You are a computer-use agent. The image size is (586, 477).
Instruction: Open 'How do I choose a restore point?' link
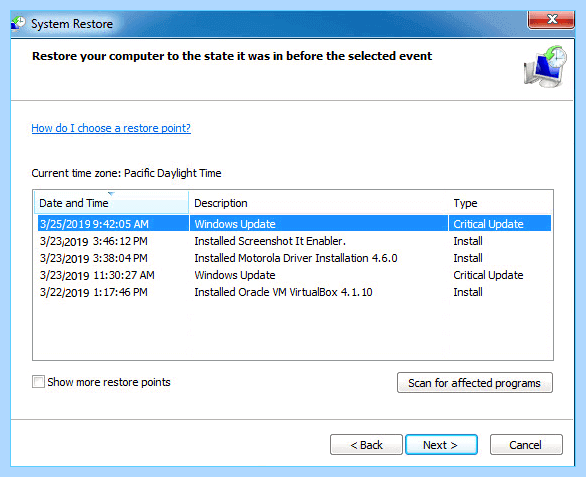[111, 128]
